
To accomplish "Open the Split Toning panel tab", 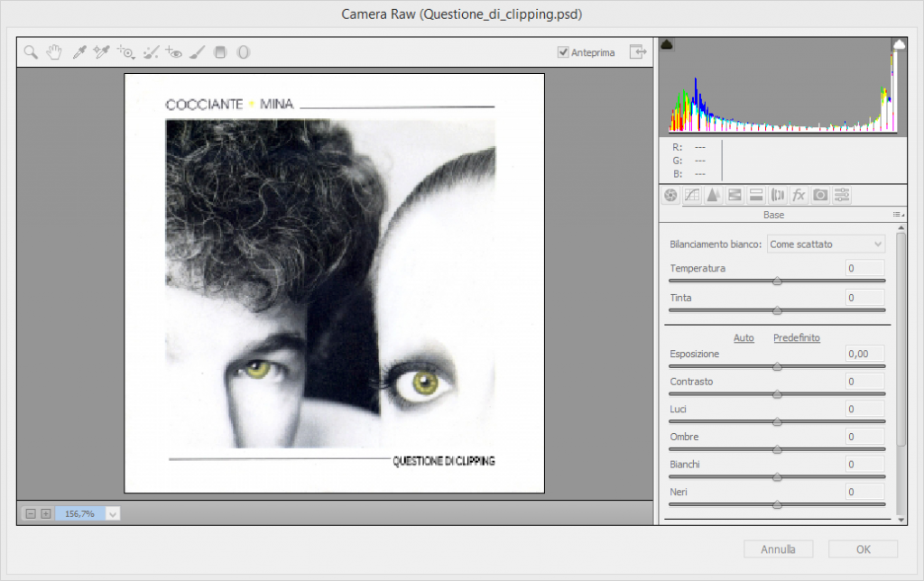I will pos(756,195).
